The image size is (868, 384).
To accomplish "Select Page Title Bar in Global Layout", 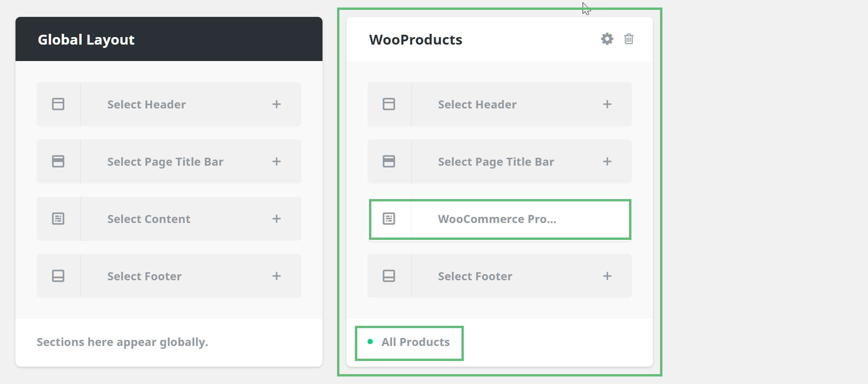I will tap(169, 161).
